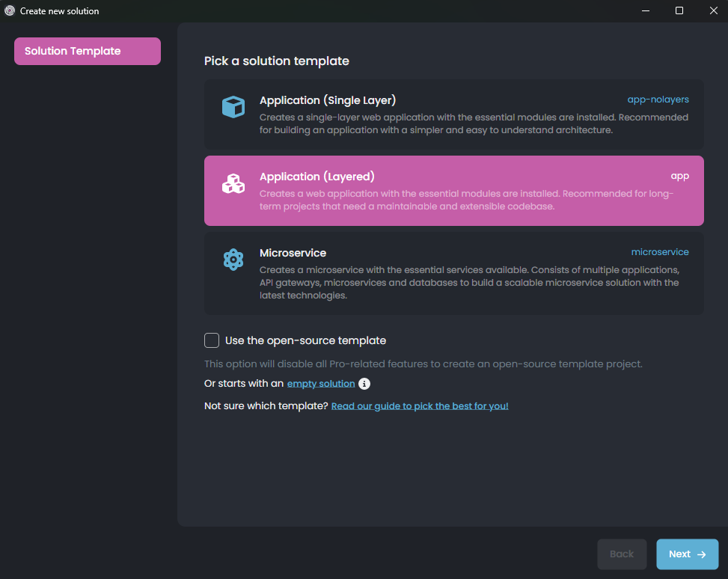
Task: Click the microservice template tag
Action: pyautogui.click(x=660, y=251)
